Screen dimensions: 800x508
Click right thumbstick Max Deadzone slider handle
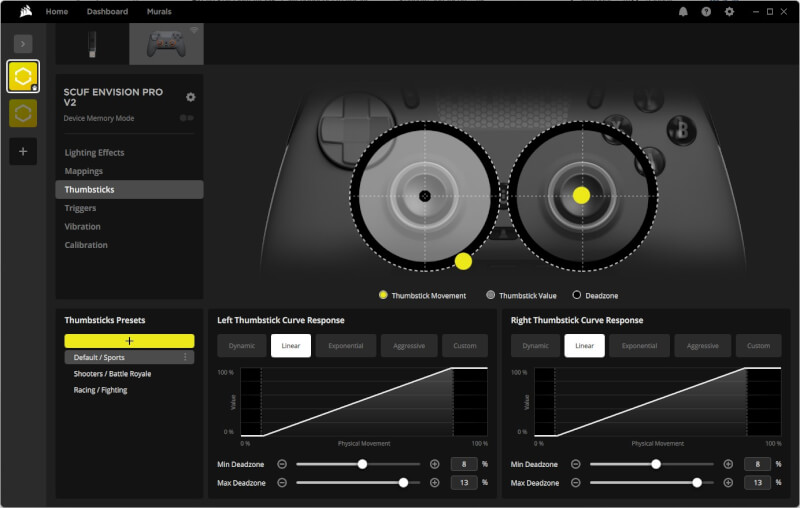coord(697,482)
